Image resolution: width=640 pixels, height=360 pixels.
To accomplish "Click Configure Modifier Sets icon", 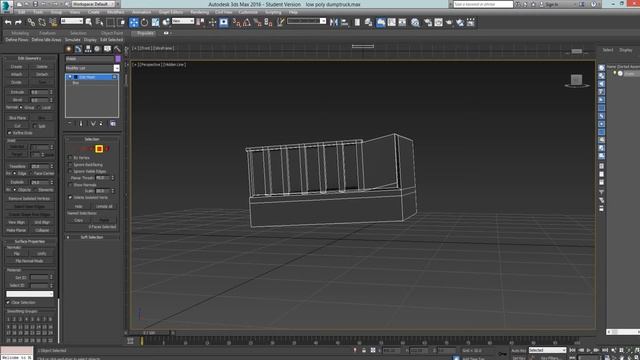I will [113, 123].
